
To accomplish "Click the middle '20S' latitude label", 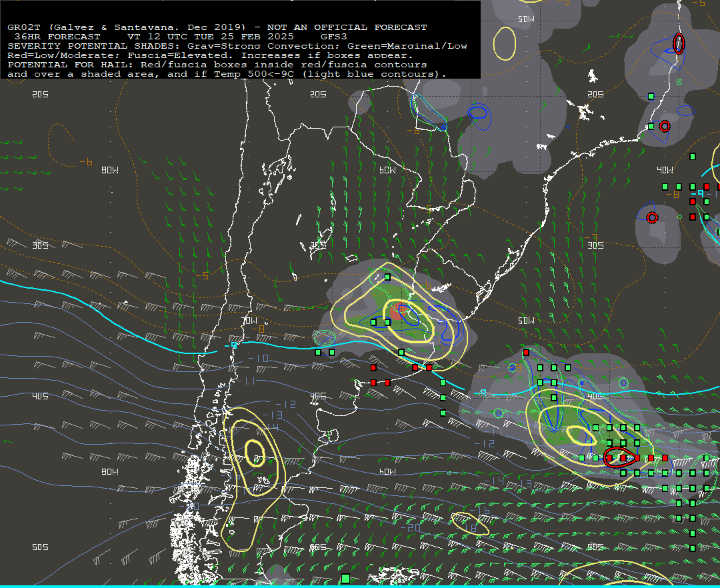I will pos(318,94).
